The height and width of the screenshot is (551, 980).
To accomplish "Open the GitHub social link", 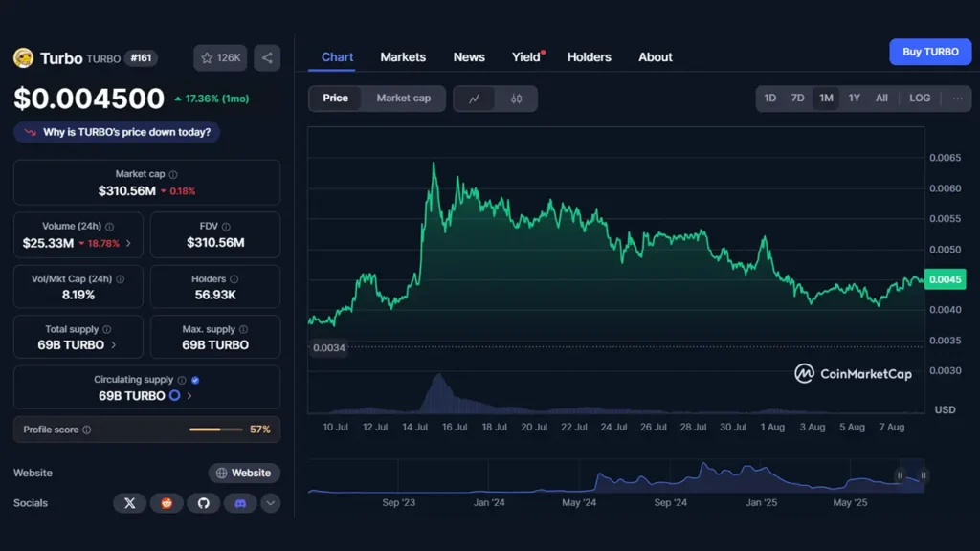I will pyautogui.click(x=203, y=503).
